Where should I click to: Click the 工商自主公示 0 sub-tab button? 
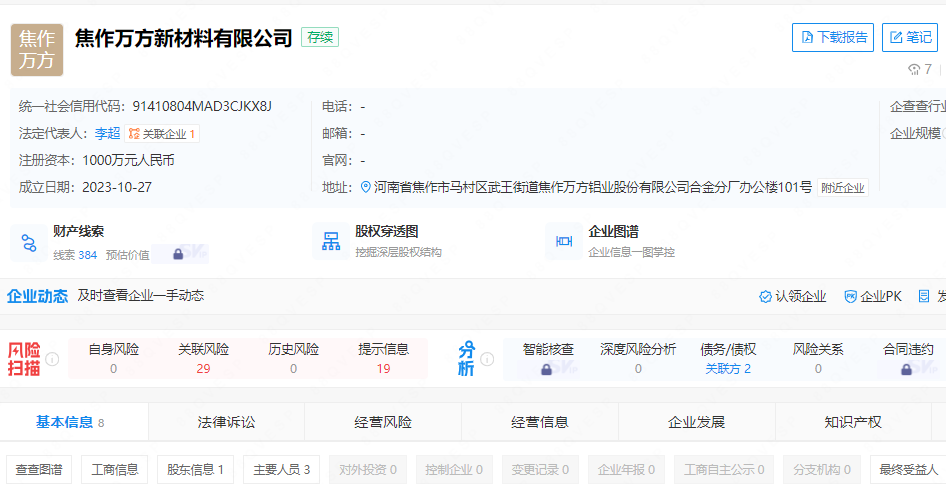[x=724, y=470]
